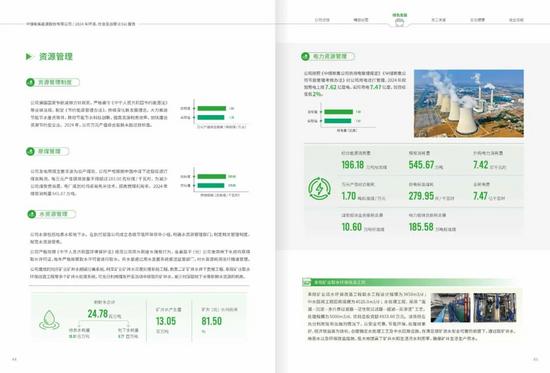
Task: Click the lightning recycle energy icon
Action: tap(319, 189)
